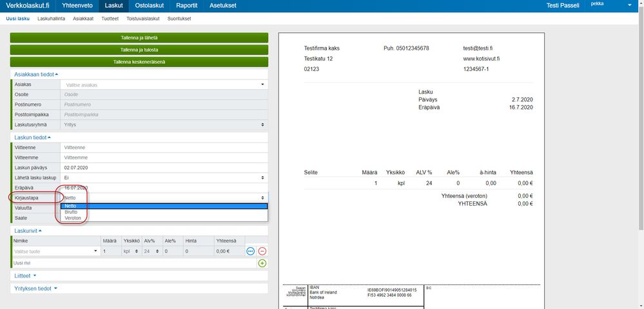Click the Saate label
The width and height of the screenshot is (644, 309).
(x=21, y=218)
